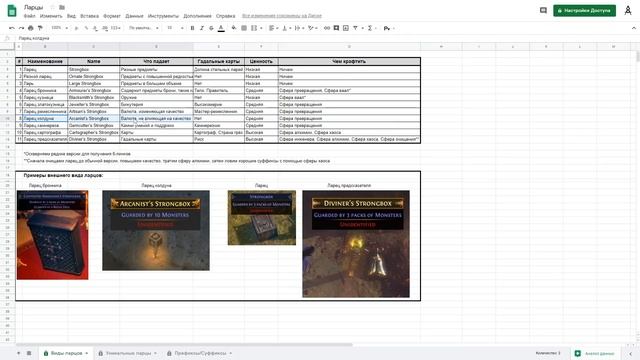Insert a chart

pyautogui.click(x=346, y=28)
